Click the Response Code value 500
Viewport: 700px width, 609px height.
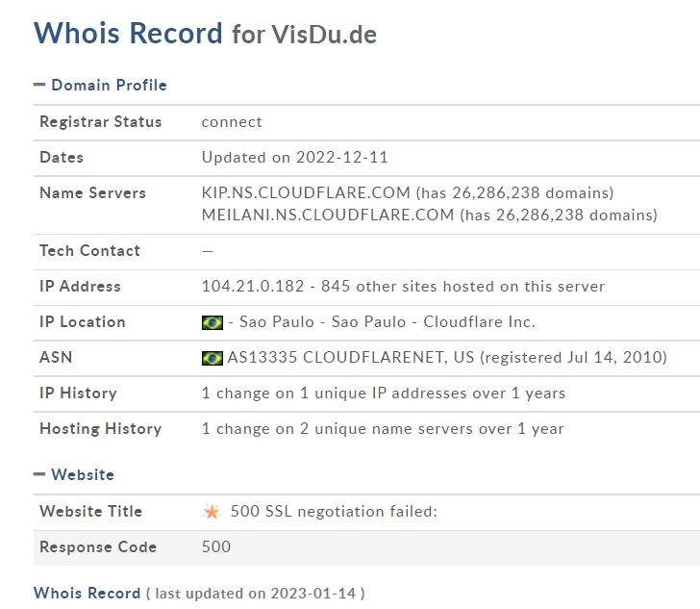click(216, 546)
